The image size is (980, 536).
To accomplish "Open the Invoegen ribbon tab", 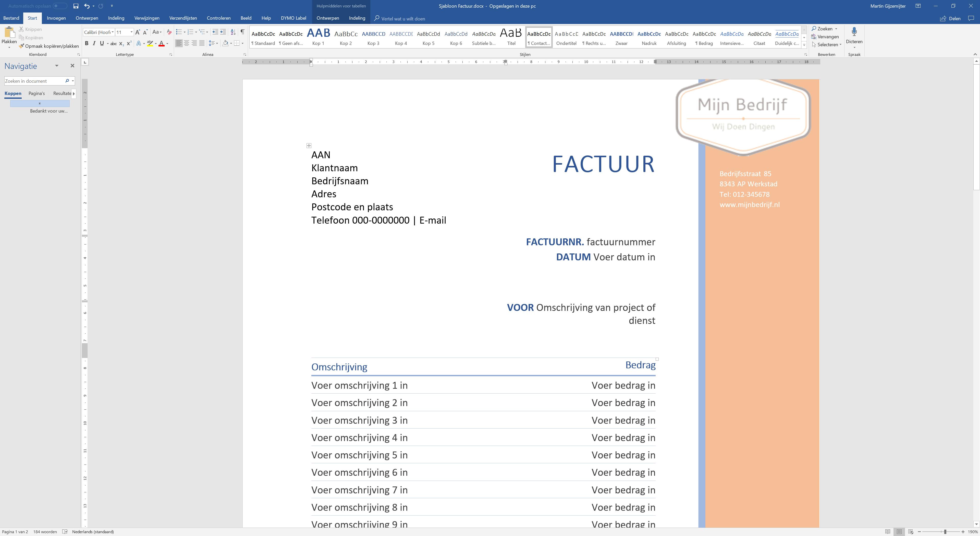I will pos(56,18).
